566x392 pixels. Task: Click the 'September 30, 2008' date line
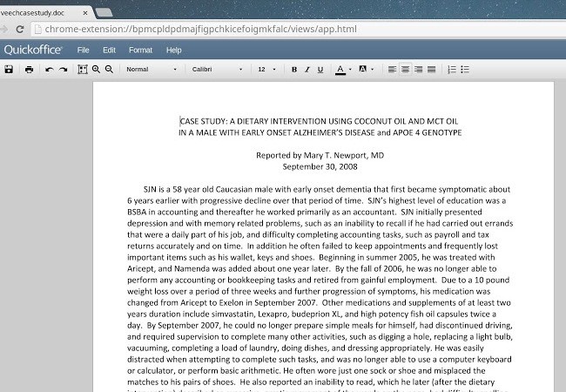pos(320,166)
